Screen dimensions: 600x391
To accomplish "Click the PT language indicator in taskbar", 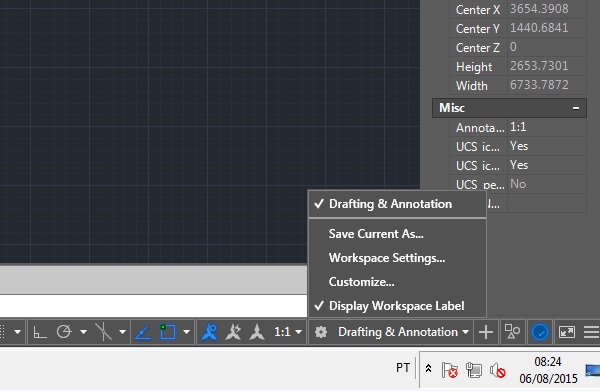I will [x=403, y=368].
